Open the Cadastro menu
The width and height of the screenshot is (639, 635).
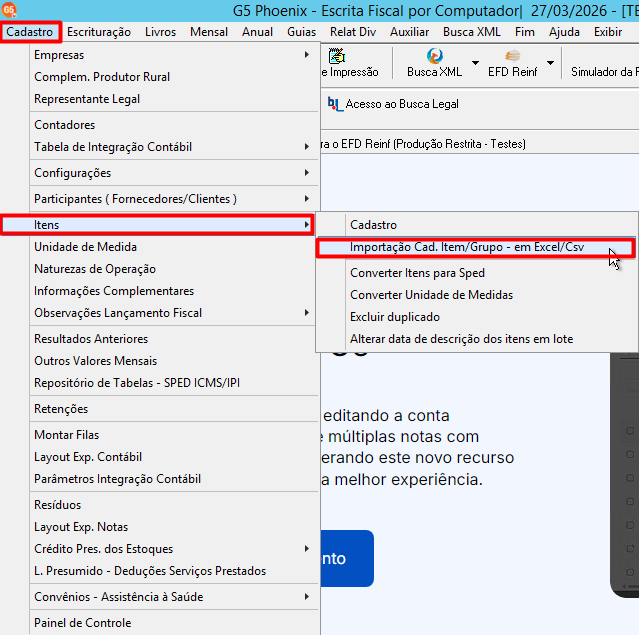pos(30,32)
